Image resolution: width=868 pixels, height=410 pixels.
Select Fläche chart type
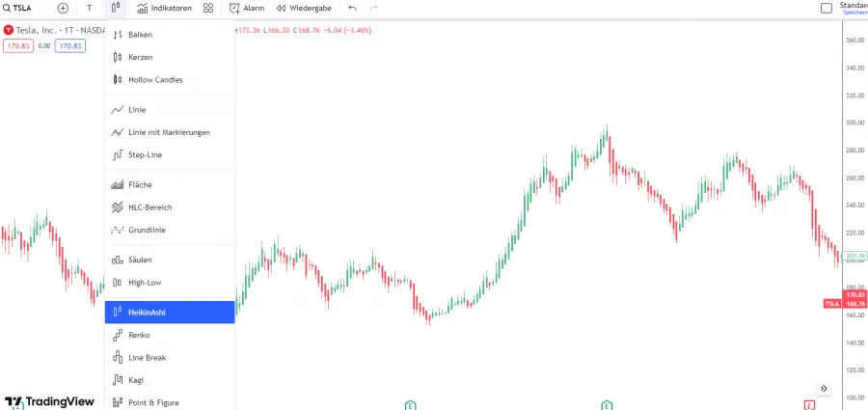170,184
